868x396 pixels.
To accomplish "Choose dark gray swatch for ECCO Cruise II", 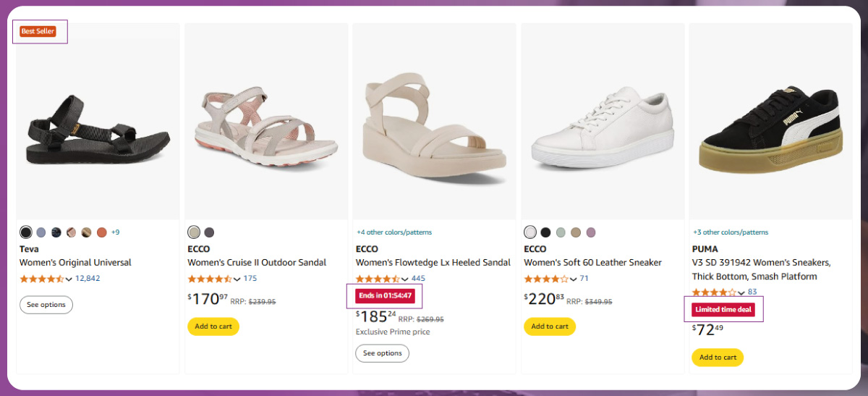I will (x=209, y=232).
